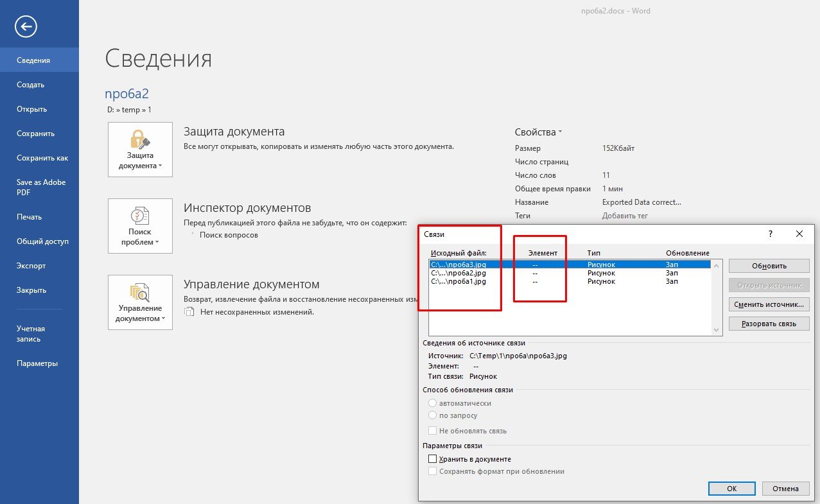
Task: Click the Exported Data correct... title value
Action: (641, 202)
